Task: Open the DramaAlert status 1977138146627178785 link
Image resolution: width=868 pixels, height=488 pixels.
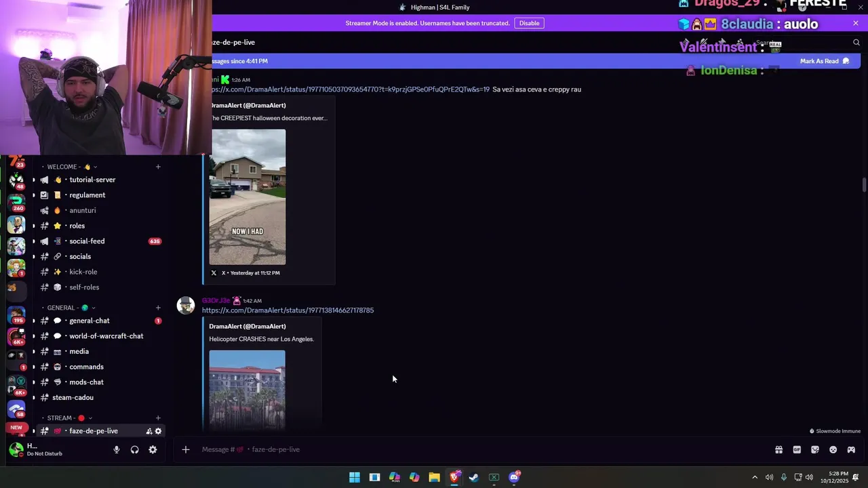Action: [288, 310]
